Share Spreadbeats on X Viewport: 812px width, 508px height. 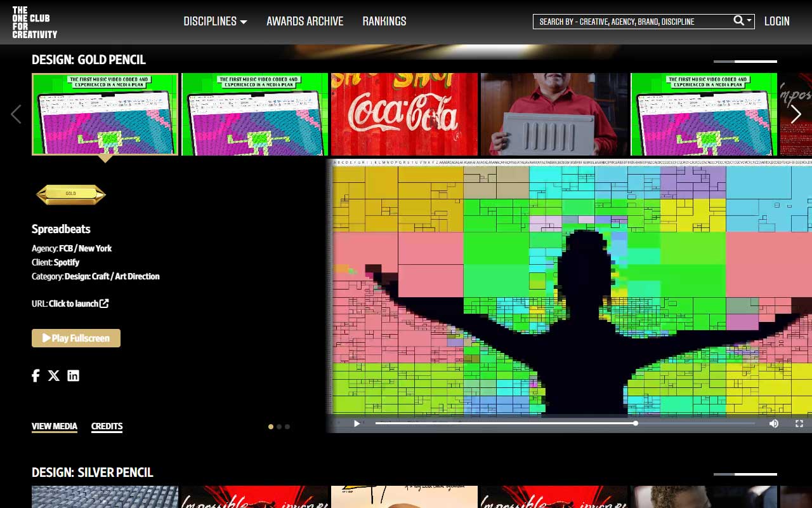point(54,375)
